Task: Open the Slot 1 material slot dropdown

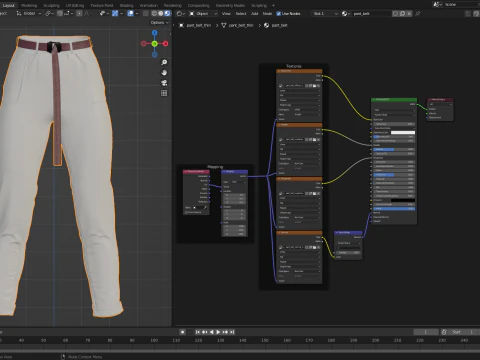Action: [x=325, y=14]
